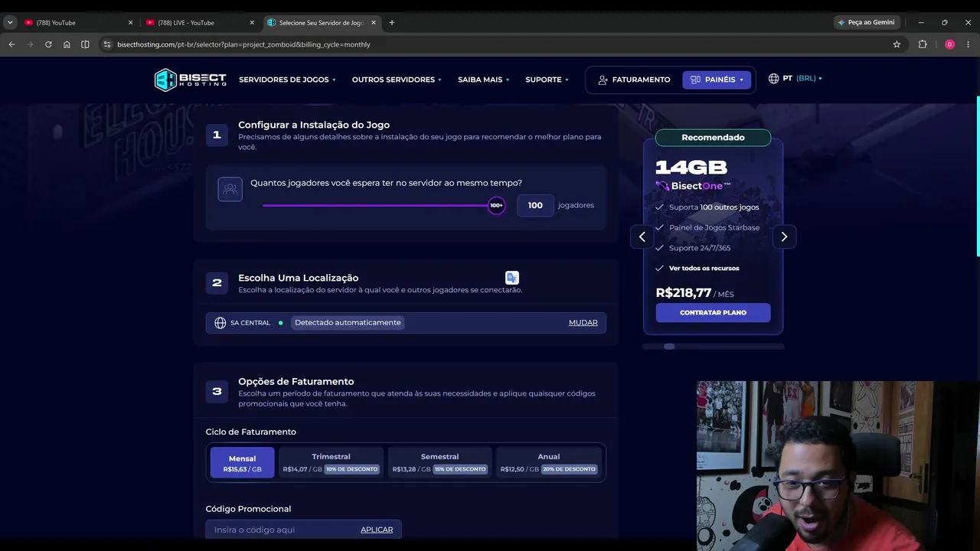Expand the Suporte menu
The image size is (980, 551).
547,80
